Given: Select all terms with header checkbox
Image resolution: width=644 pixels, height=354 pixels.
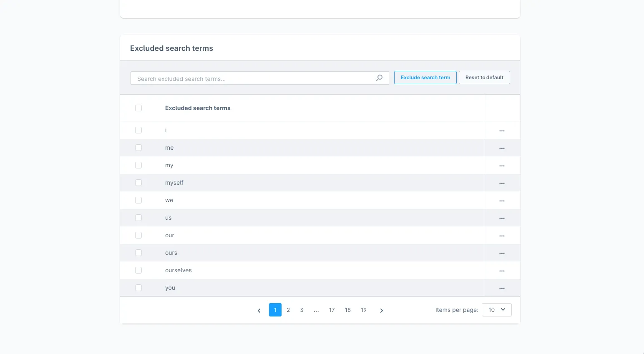Looking at the screenshot, I should [x=138, y=108].
